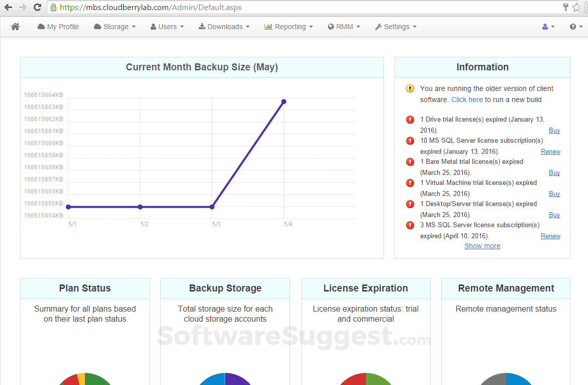588x385 pixels.
Task: Click the yellow warning icon about older client software
Action: 410,88
